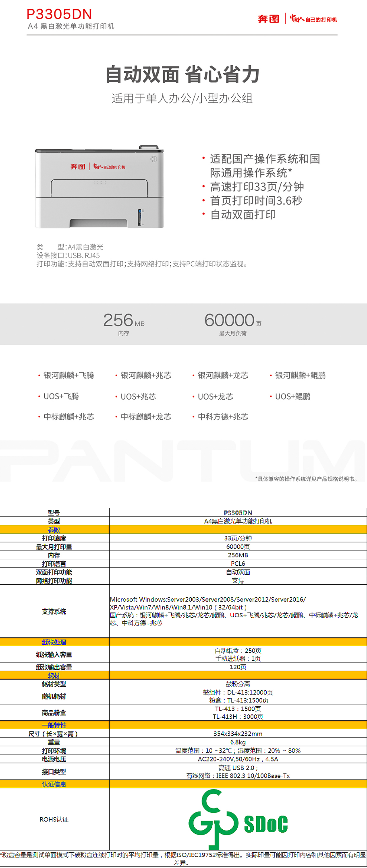Click the 'ROHS认证' row label
This screenshot has height=868, width=367.
click(x=54, y=820)
